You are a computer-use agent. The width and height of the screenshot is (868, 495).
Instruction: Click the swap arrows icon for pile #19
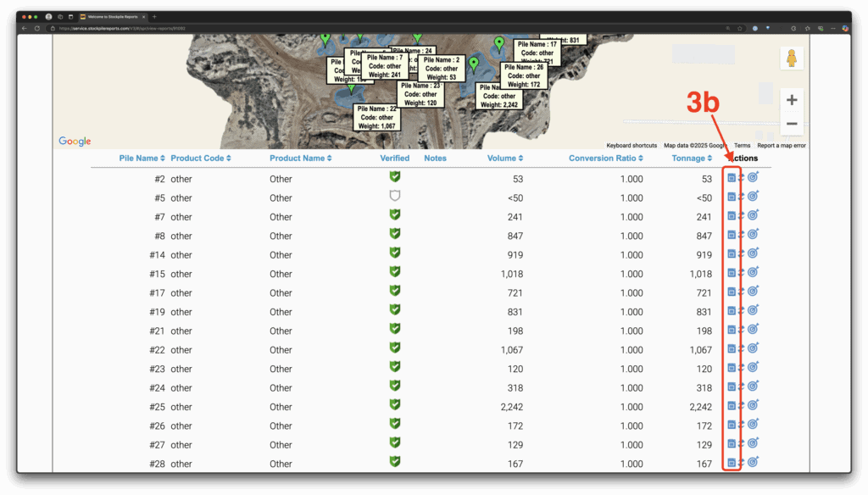click(741, 311)
